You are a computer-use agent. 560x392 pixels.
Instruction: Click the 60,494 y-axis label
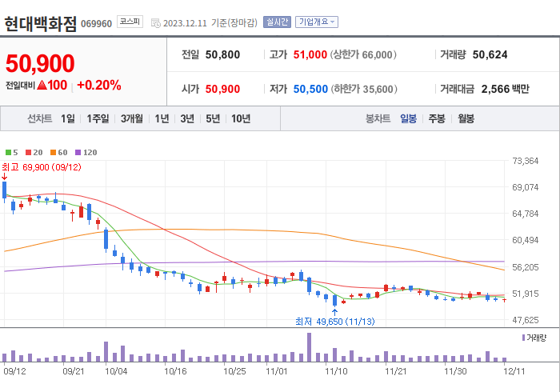[x=525, y=240]
